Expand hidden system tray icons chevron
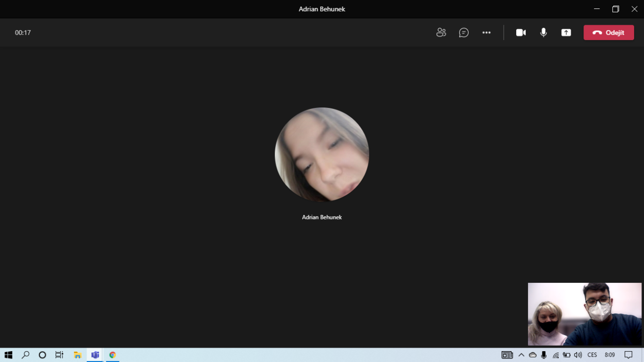 coord(521,355)
